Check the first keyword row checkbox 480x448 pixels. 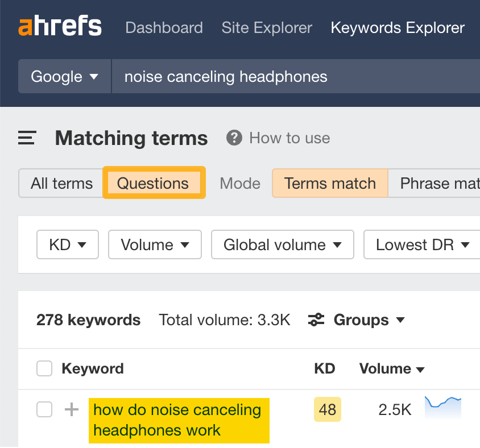[x=44, y=409]
